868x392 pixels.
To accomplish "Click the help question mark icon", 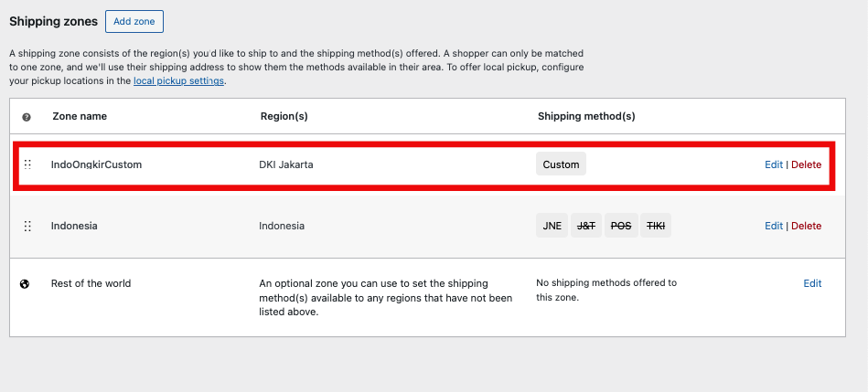I will [x=27, y=117].
